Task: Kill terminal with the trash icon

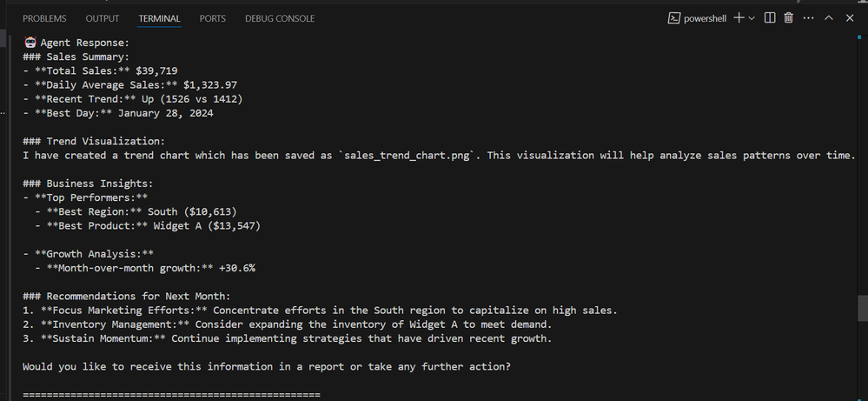Action: (x=788, y=17)
